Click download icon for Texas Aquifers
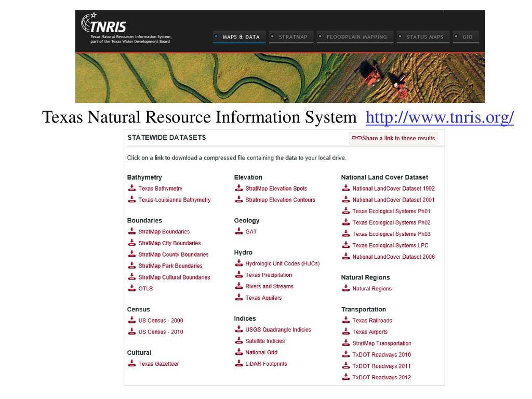The height and width of the screenshot is (399, 532). [239, 298]
